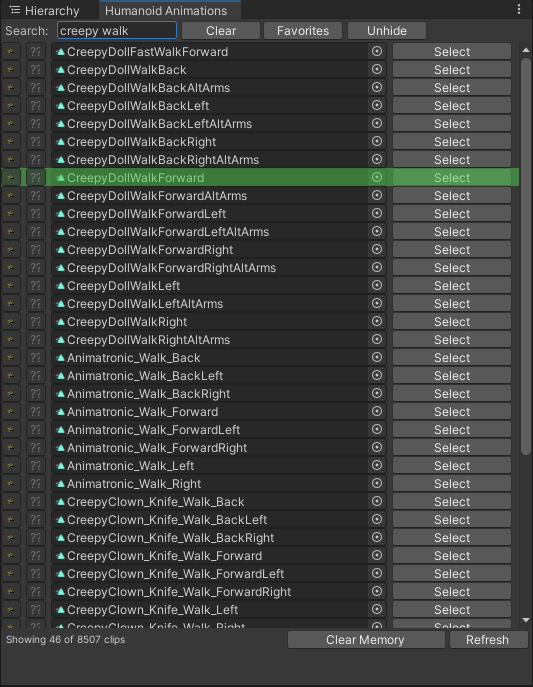This screenshot has width=533, height=687.
Task: Click the star icon next to CreepyDollWalkForward
Action: (11, 177)
